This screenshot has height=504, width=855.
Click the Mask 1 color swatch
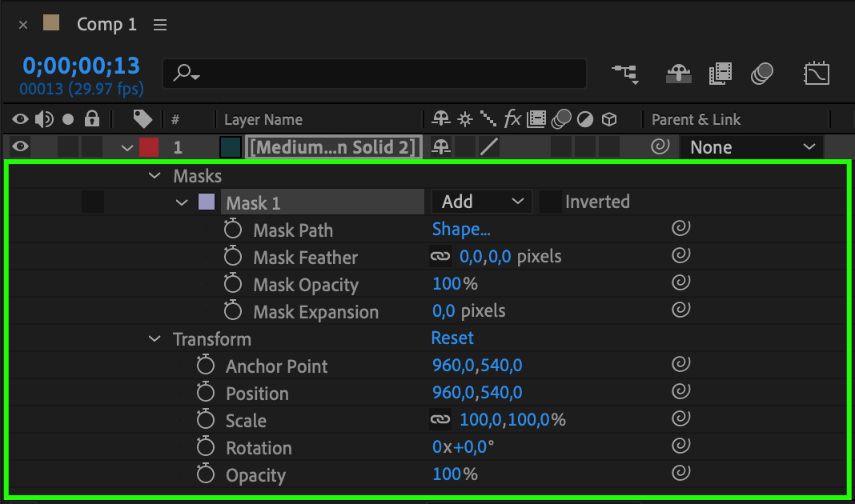coord(207,202)
